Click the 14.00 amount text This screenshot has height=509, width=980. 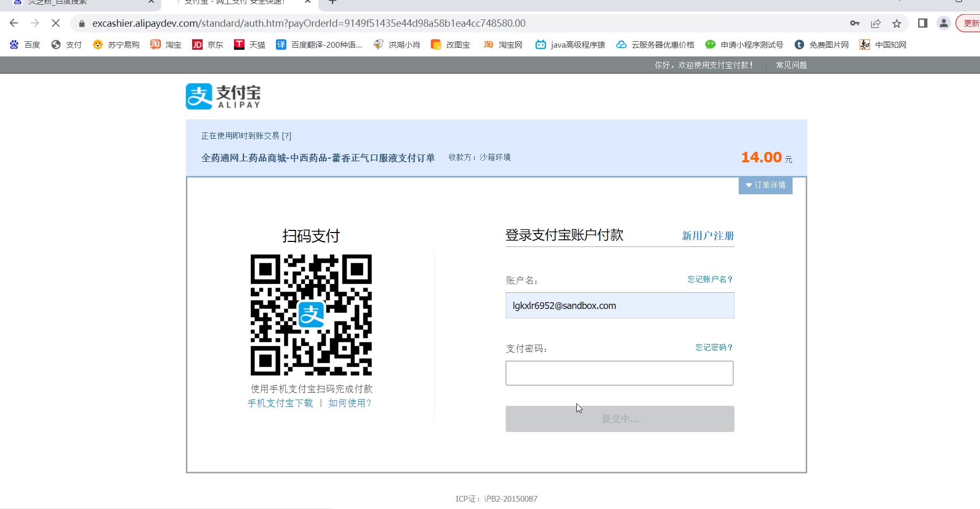(761, 157)
